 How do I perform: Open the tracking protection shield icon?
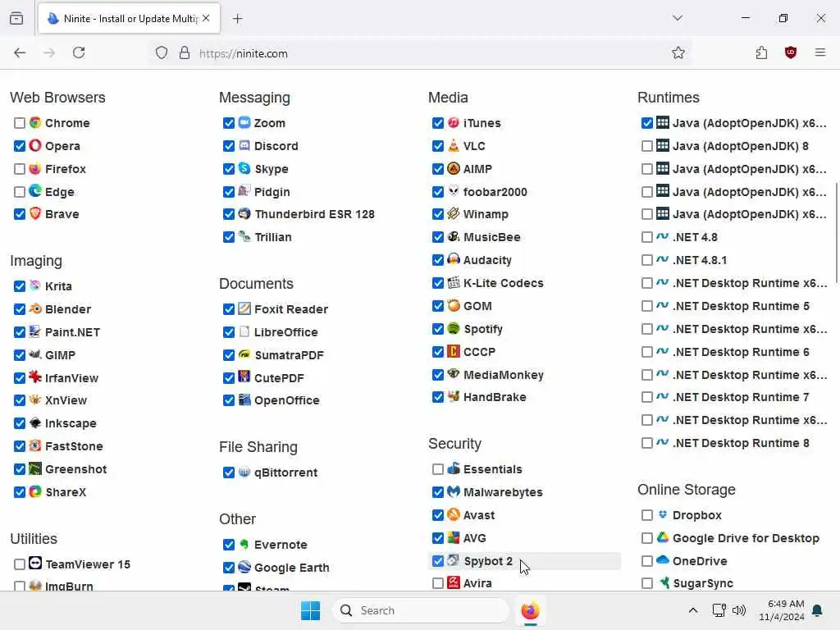(162, 52)
